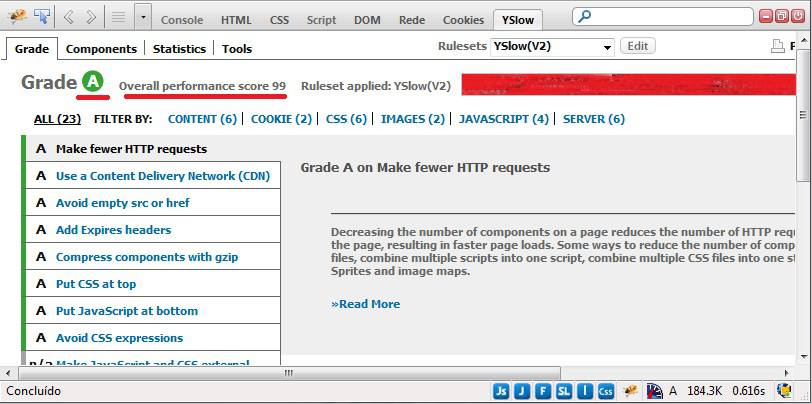
Task: Filter rules by SERVER (6)
Action: coord(594,119)
